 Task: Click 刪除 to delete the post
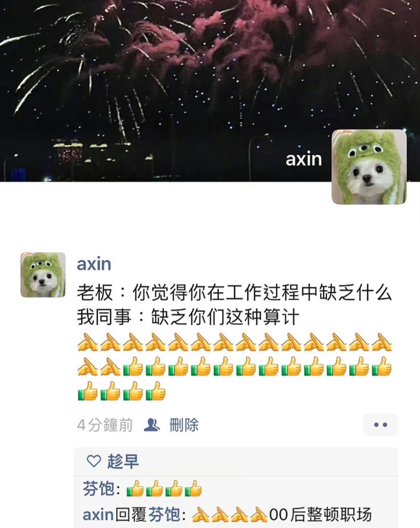(x=184, y=425)
